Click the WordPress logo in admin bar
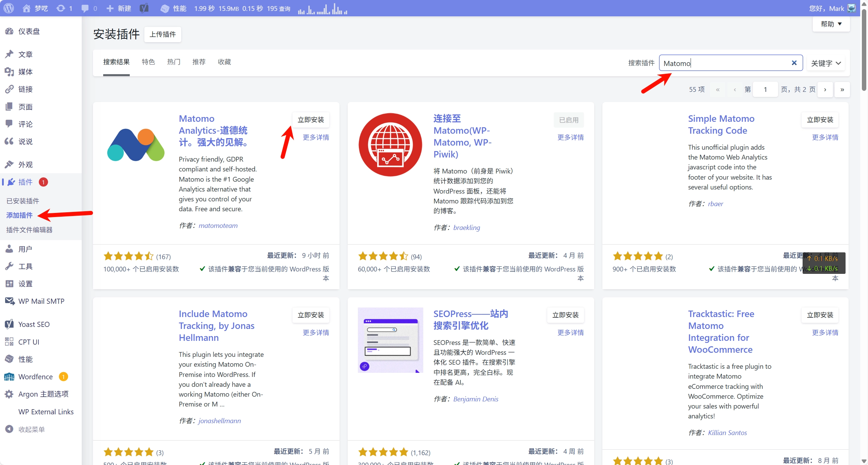Screen dimensions: 868x465 [9, 8]
